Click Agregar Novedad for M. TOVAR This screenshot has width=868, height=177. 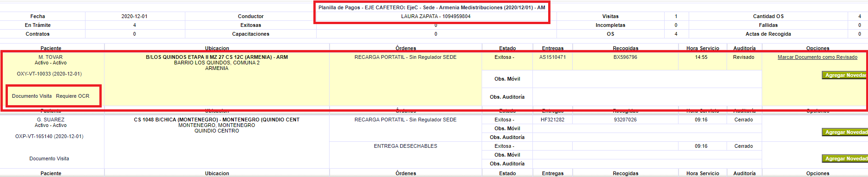[x=845, y=75]
